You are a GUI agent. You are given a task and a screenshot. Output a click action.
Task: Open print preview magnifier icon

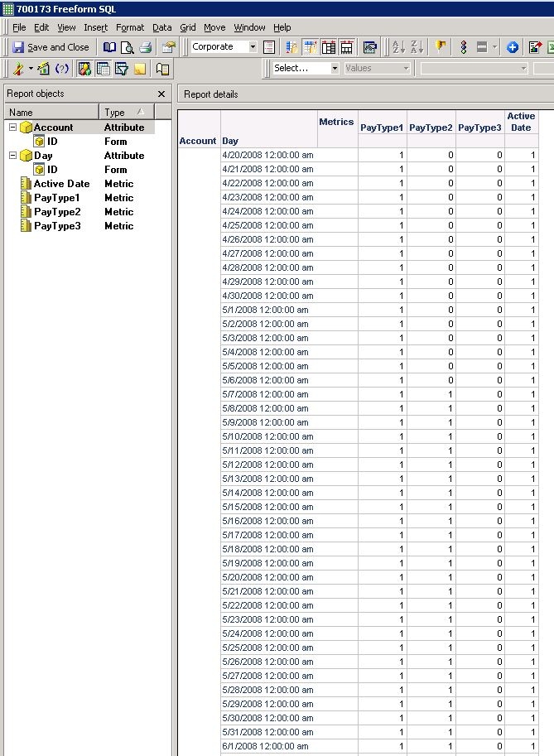(127, 47)
